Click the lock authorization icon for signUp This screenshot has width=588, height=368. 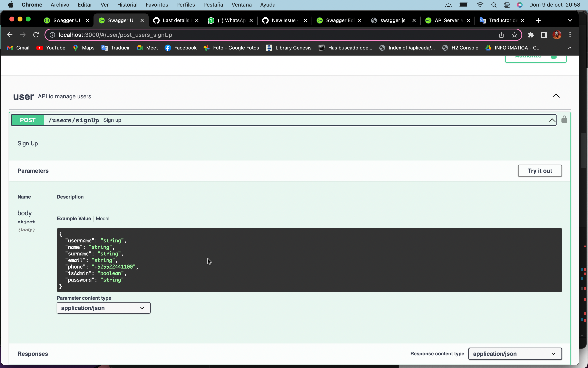(x=564, y=120)
